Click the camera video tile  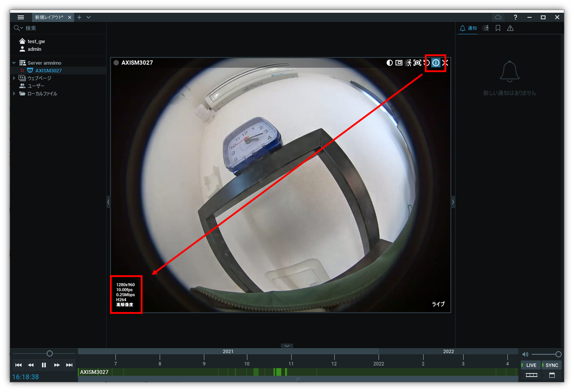(281, 185)
